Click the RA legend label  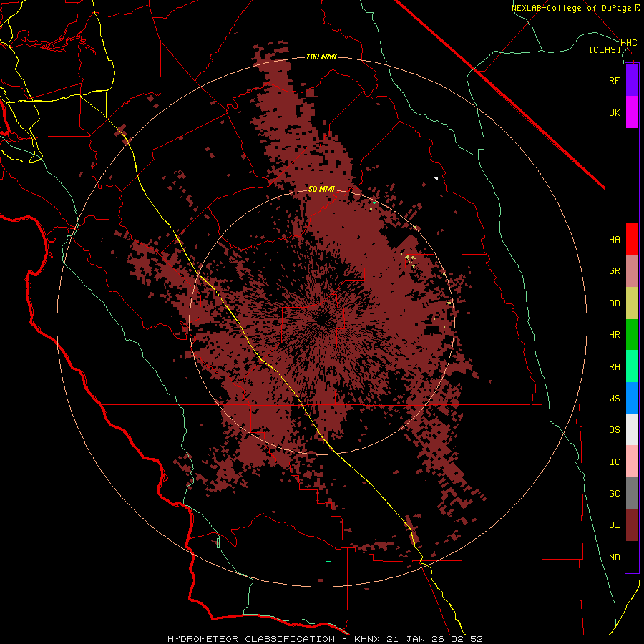tap(614, 367)
